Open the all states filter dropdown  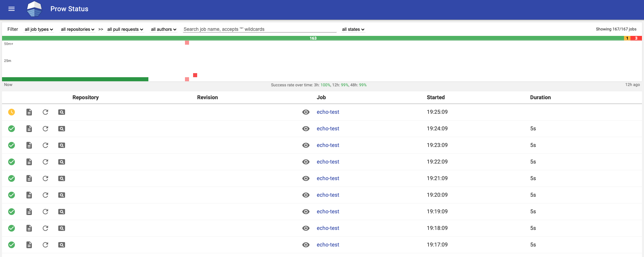353,29
